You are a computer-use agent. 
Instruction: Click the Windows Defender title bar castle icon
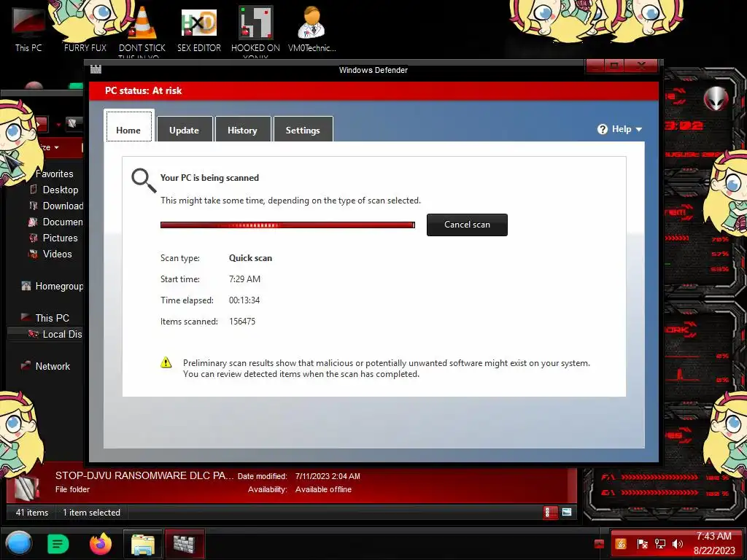click(96, 69)
